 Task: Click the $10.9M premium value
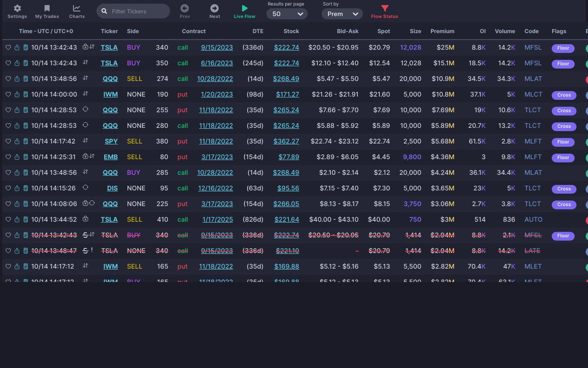pos(442,79)
